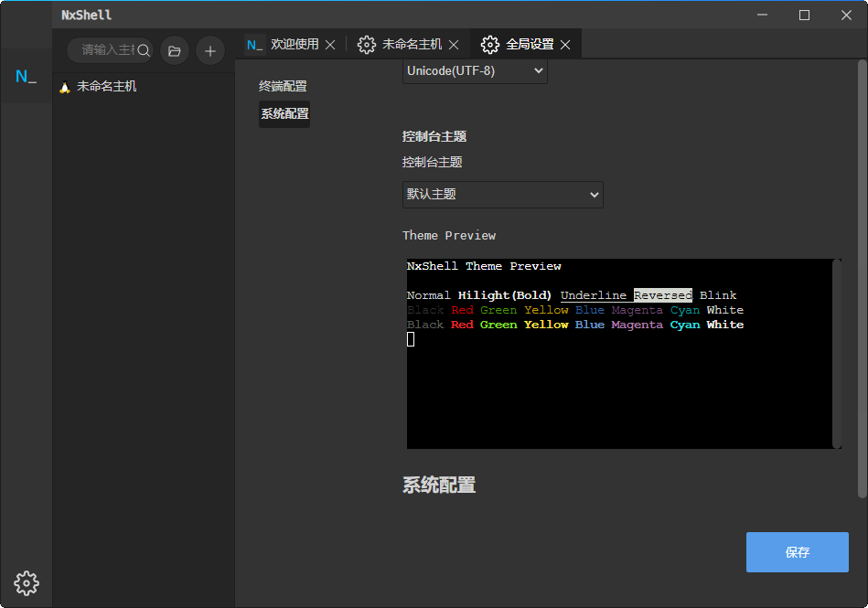This screenshot has height=608, width=868.
Task: Maximize the NxShell window
Action: pyautogui.click(x=804, y=15)
